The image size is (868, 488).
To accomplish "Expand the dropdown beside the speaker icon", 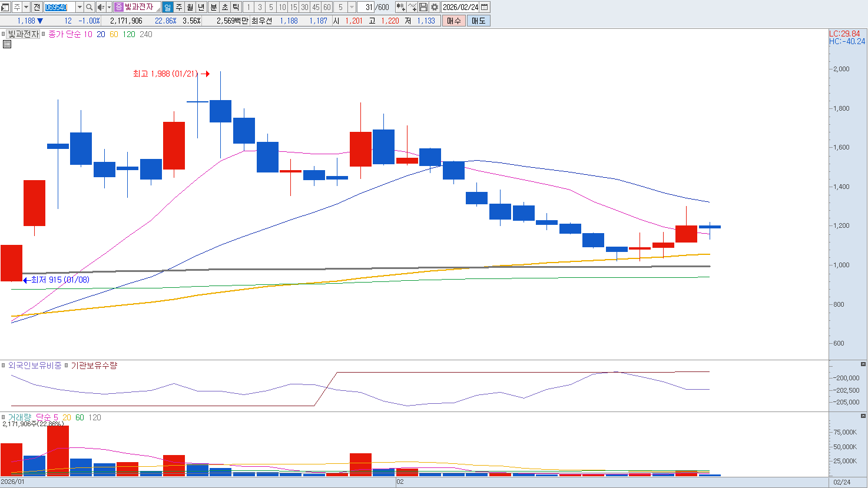I will [x=109, y=7].
